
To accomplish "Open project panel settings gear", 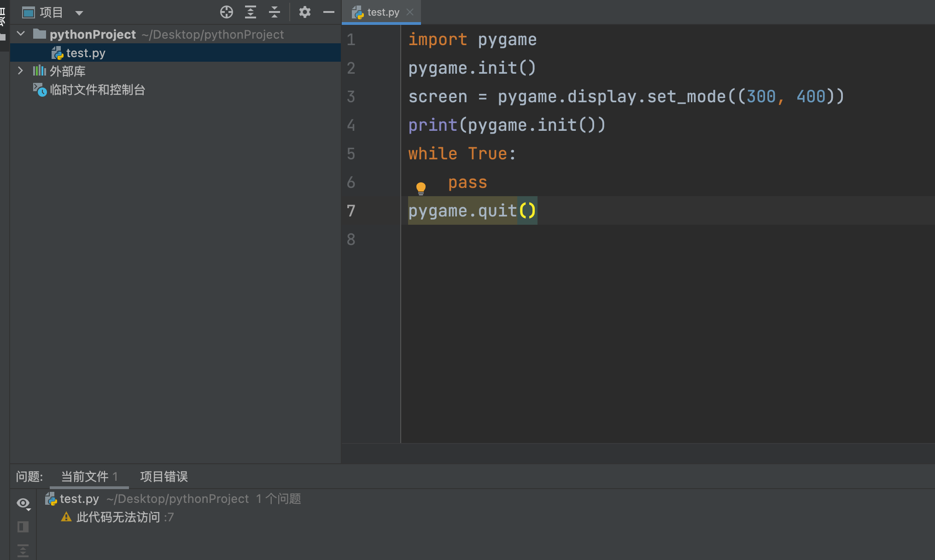I will coord(304,12).
